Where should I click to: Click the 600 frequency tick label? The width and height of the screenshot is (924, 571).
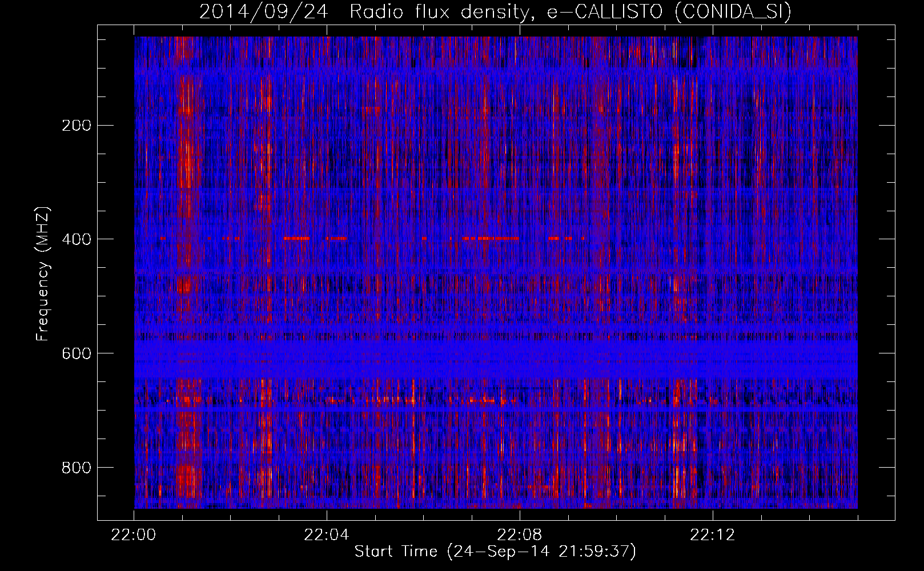coord(76,353)
